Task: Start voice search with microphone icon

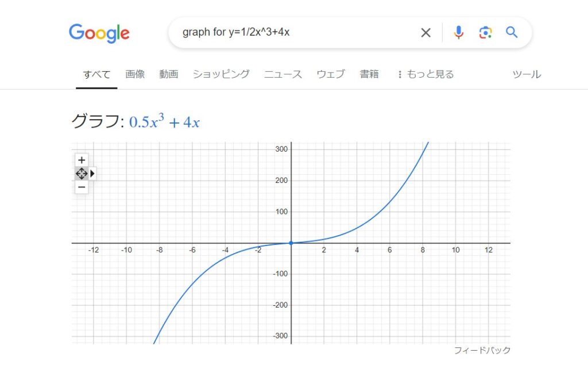Action: (x=458, y=33)
